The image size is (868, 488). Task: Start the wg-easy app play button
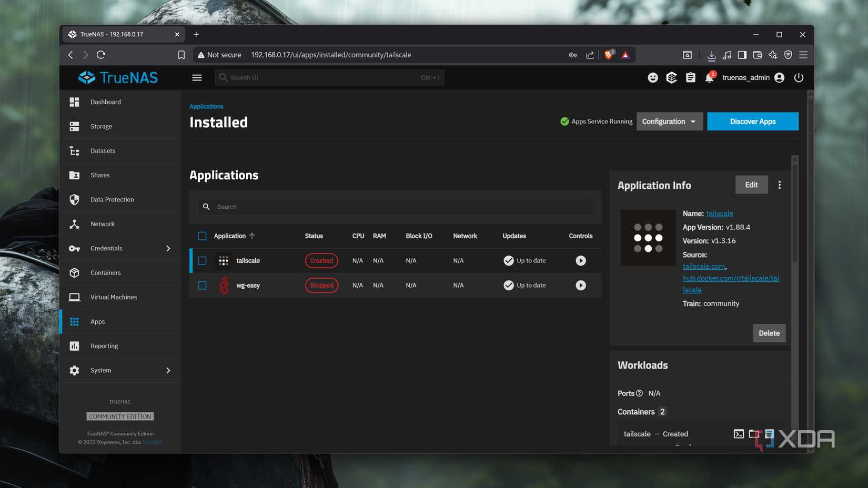coord(581,286)
